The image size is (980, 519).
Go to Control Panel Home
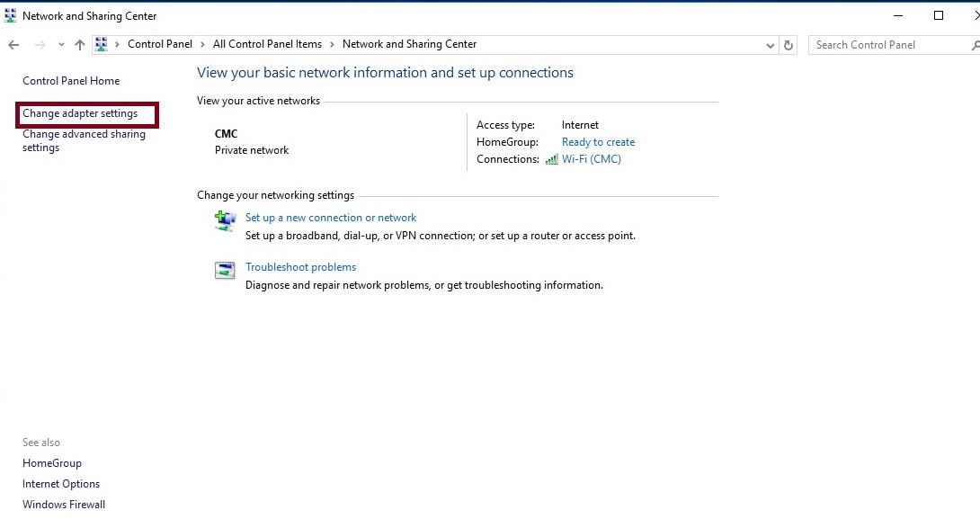[70, 80]
